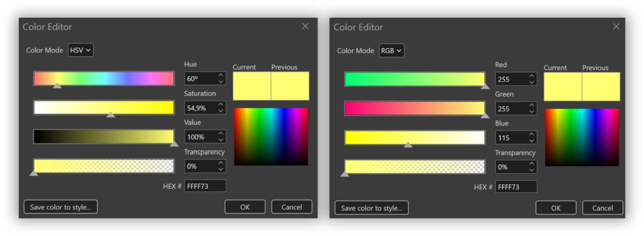Pick a color from the HSV dialog spectrum square

point(271,137)
